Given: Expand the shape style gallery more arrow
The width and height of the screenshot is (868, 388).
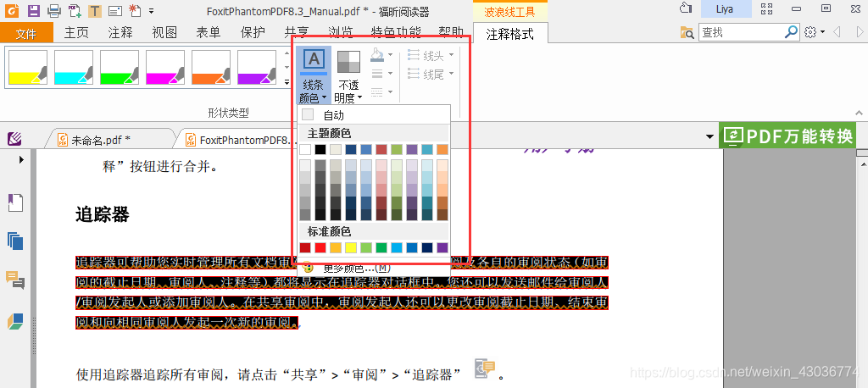Looking at the screenshot, I should coord(287,82).
